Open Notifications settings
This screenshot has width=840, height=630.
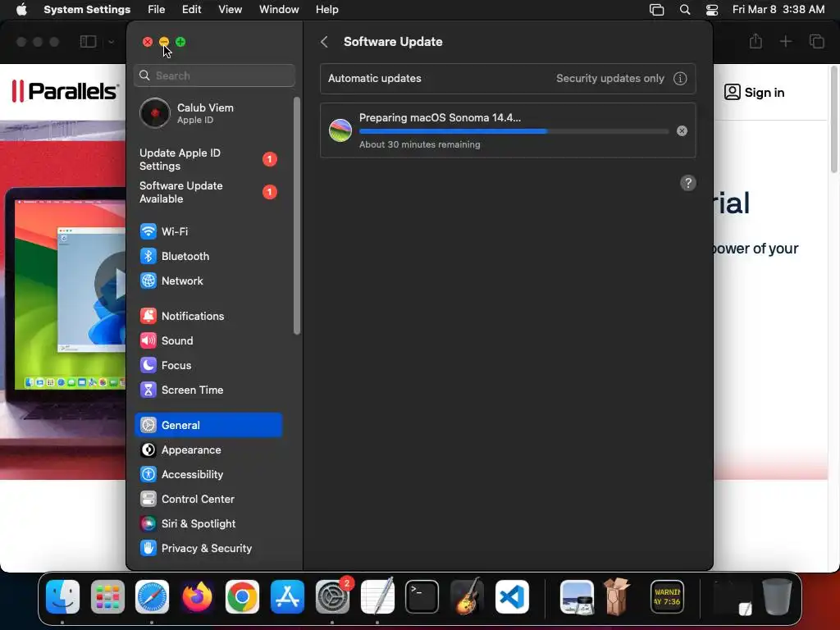pos(208,316)
